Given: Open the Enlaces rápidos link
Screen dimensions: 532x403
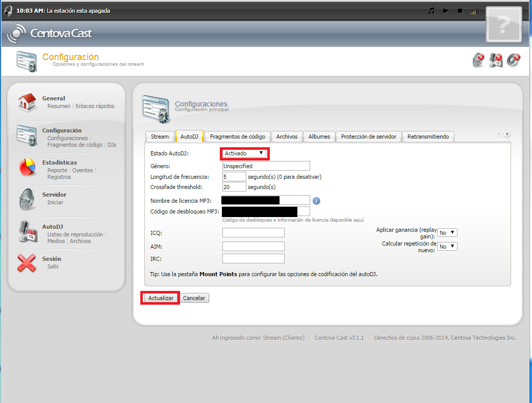Looking at the screenshot, I should tap(95, 106).
